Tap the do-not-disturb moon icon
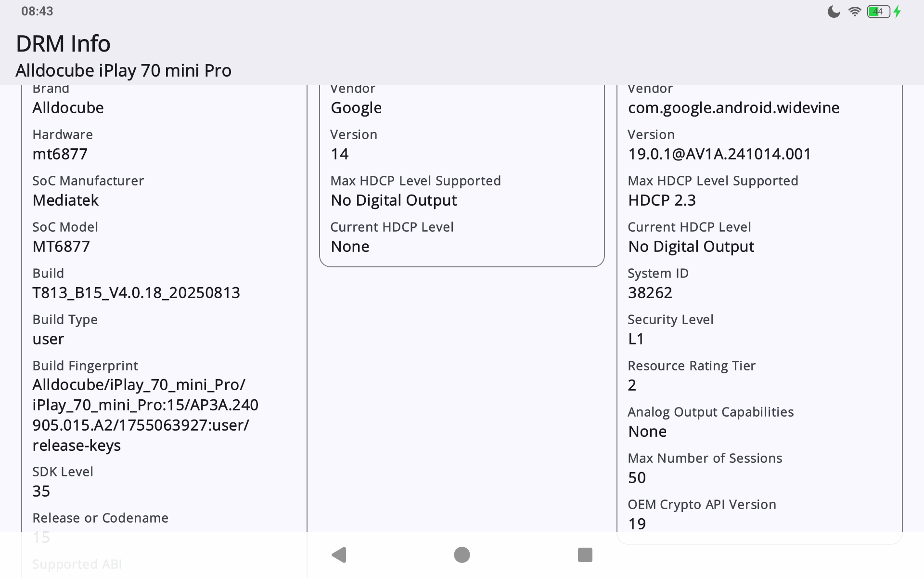Viewport: 924px width, 578px height. (x=834, y=12)
